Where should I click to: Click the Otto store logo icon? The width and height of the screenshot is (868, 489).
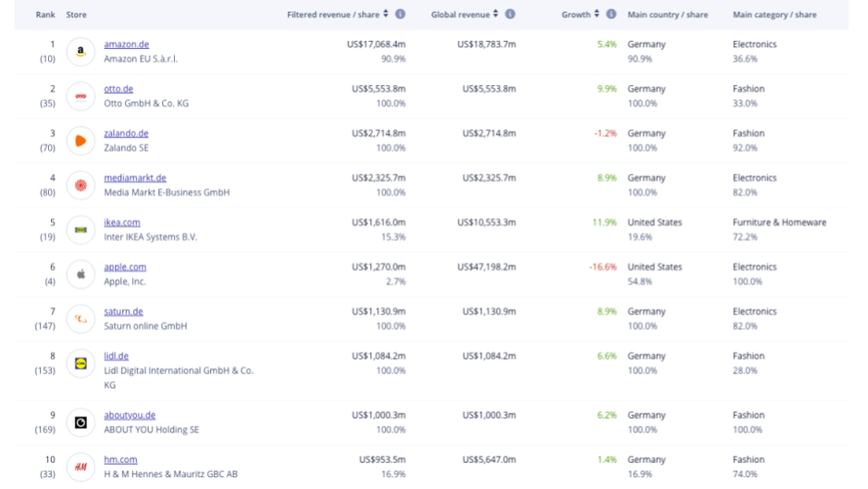click(81, 96)
